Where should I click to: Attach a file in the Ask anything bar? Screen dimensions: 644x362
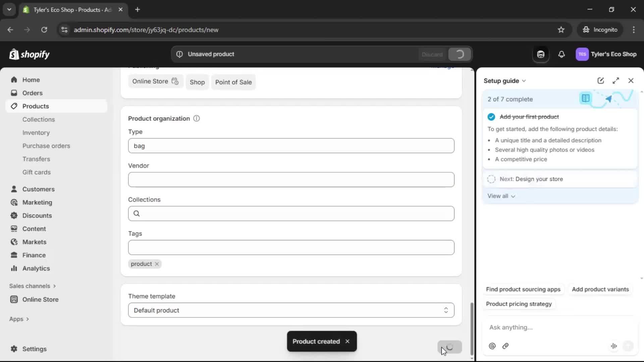[x=506, y=346]
